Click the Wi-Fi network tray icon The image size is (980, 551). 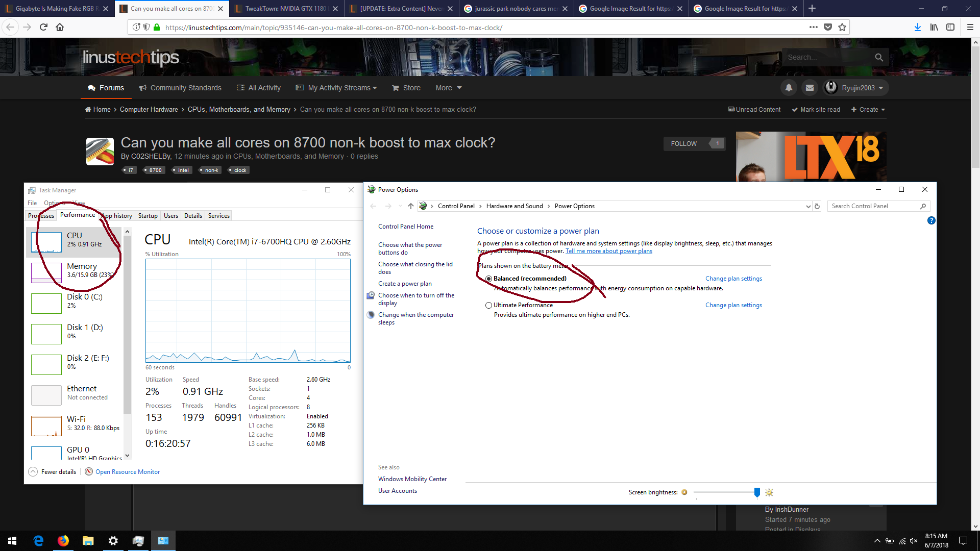click(902, 541)
